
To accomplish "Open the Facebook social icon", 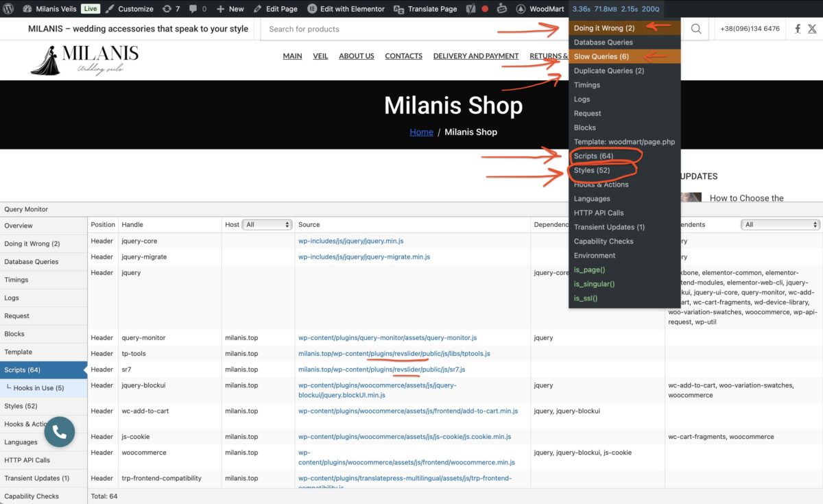I will coord(798,29).
